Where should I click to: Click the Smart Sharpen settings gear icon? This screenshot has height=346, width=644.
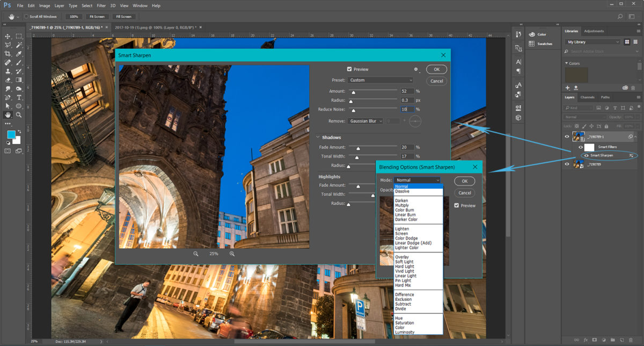[415, 69]
